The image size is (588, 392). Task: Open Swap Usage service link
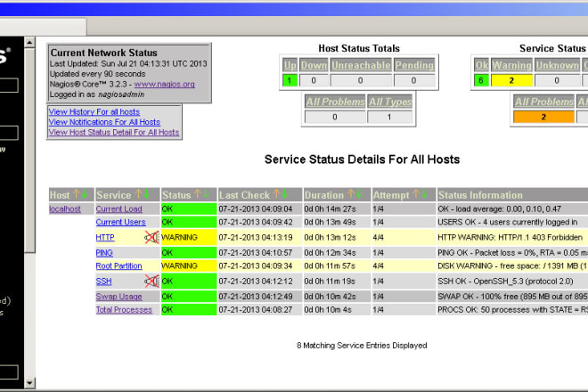click(x=118, y=297)
